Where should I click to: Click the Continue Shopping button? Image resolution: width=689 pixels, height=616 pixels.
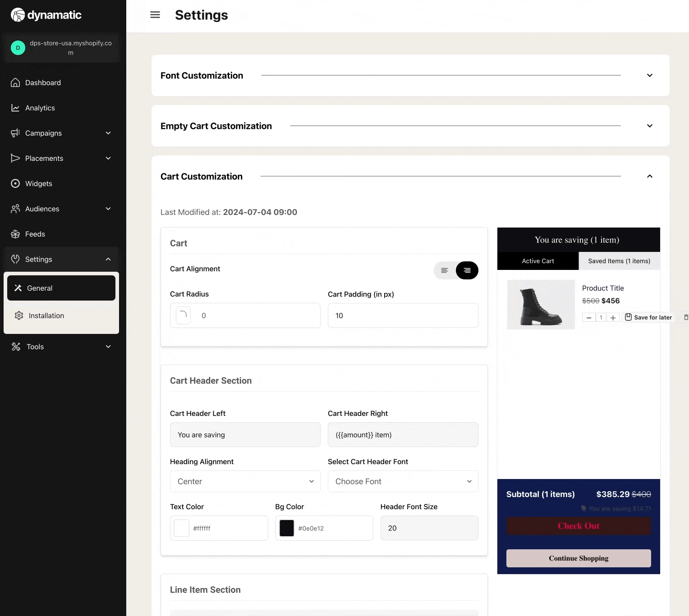pyautogui.click(x=578, y=558)
